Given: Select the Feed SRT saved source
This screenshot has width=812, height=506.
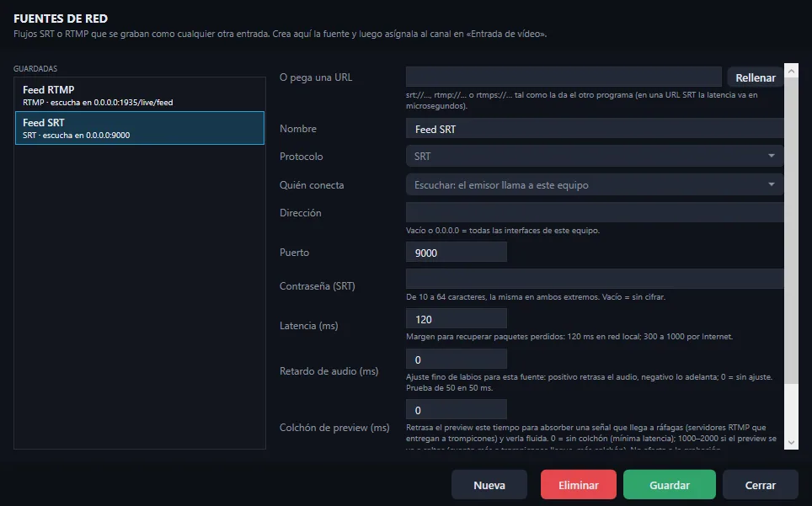Looking at the screenshot, I should click(139, 128).
